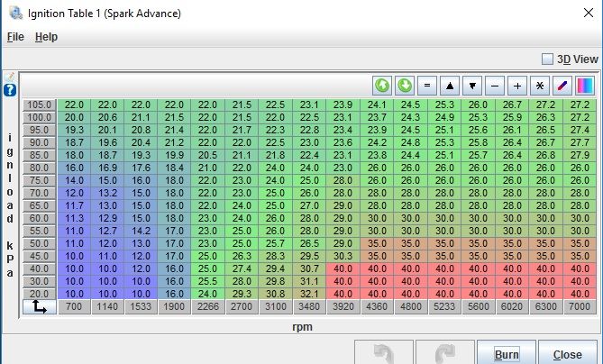The image size is (603, 364).
Task: Click the small pencil notes icon above help
Action: (x=11, y=77)
